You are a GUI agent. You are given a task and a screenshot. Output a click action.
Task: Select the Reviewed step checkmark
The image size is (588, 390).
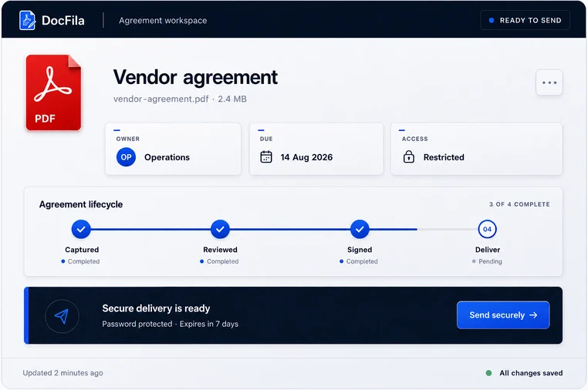220,229
